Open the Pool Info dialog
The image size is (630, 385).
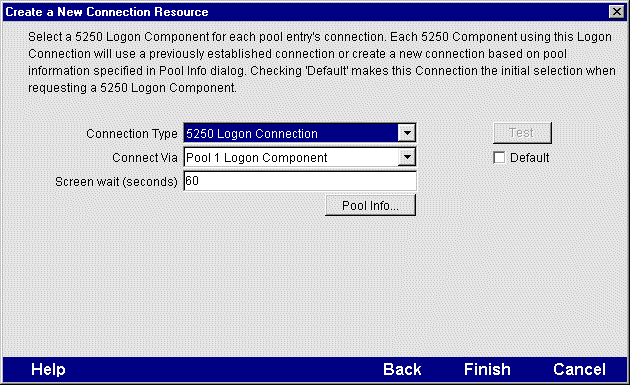370,205
